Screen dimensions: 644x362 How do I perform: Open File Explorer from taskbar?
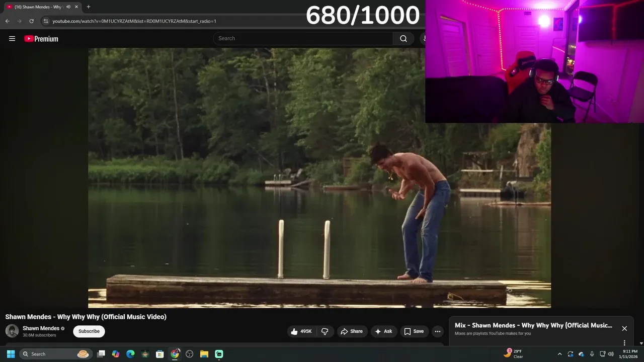[x=204, y=354]
